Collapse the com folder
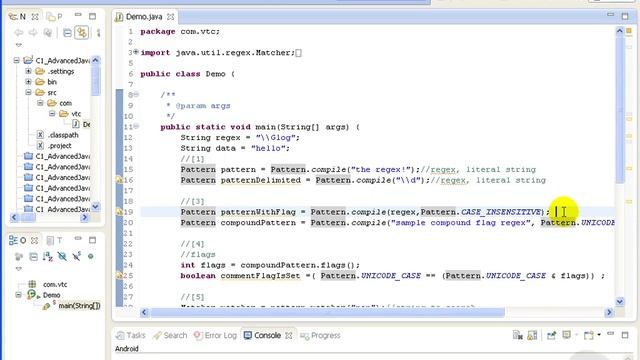The width and height of the screenshot is (640, 360). (x=40, y=103)
